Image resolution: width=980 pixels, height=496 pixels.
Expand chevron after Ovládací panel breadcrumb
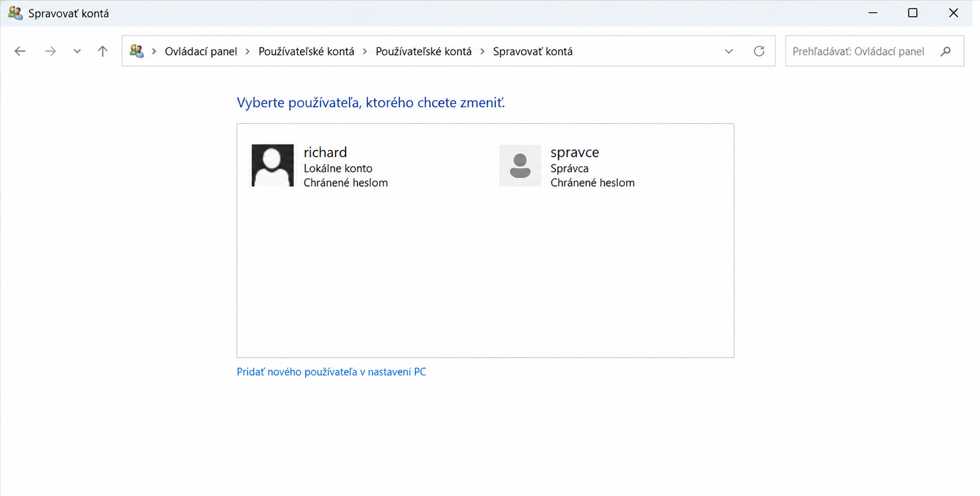pos(247,51)
